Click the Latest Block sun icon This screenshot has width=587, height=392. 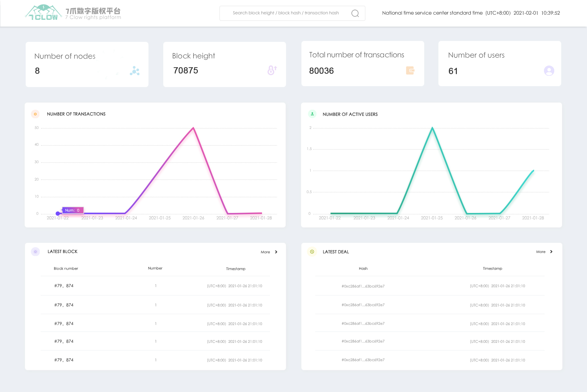click(35, 252)
